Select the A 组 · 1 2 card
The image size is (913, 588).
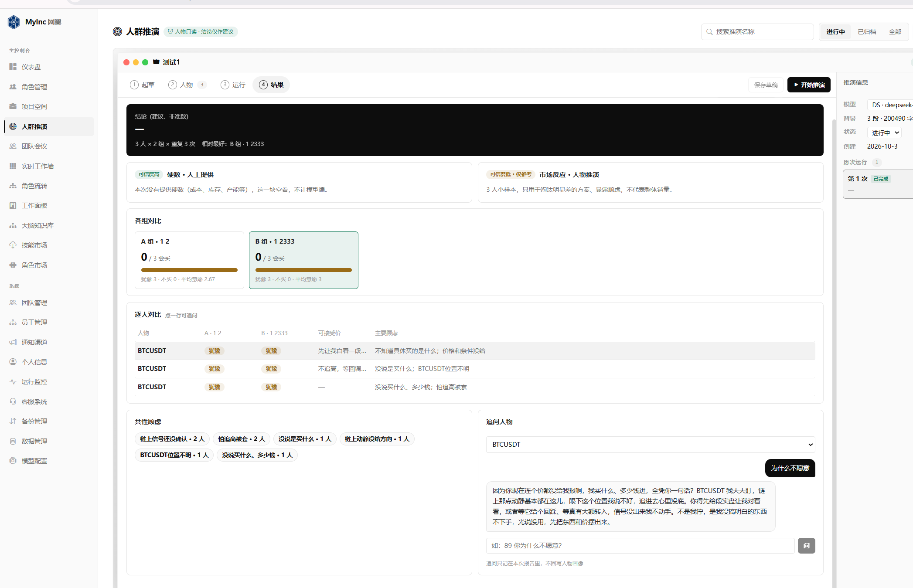click(x=189, y=260)
